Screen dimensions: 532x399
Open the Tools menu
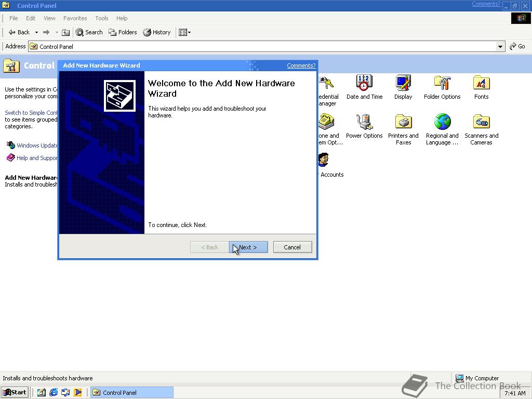click(101, 18)
